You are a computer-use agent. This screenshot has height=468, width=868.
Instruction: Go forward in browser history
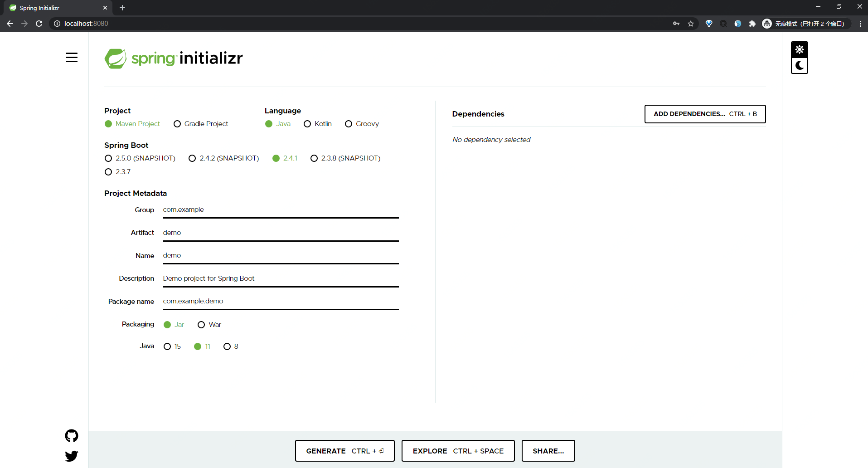pos(24,24)
